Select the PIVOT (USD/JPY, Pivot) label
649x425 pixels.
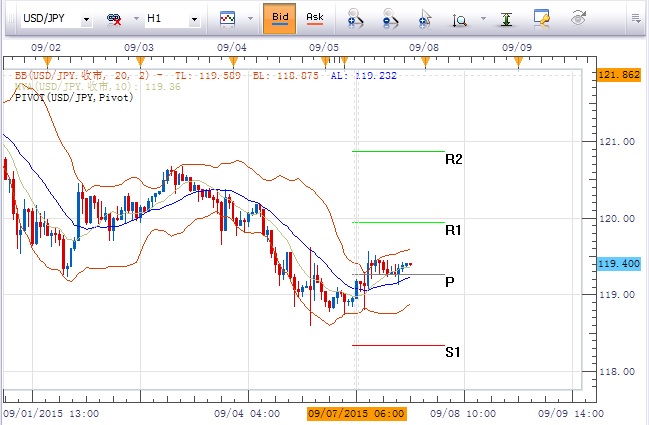point(74,98)
